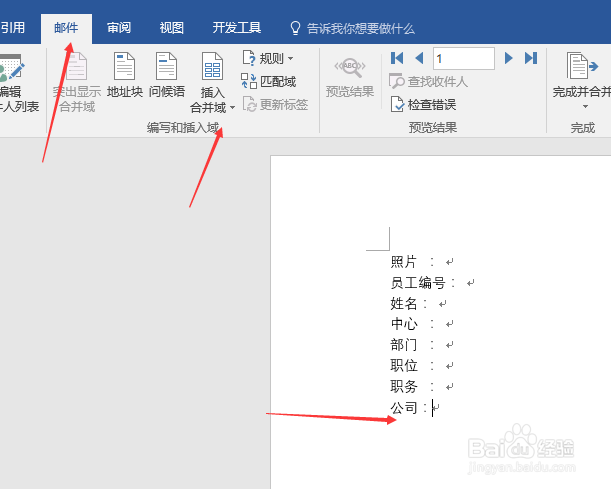Click the 告诉我你想要做什么 search box
Viewport: 611px width, 489px height.
coord(360,28)
